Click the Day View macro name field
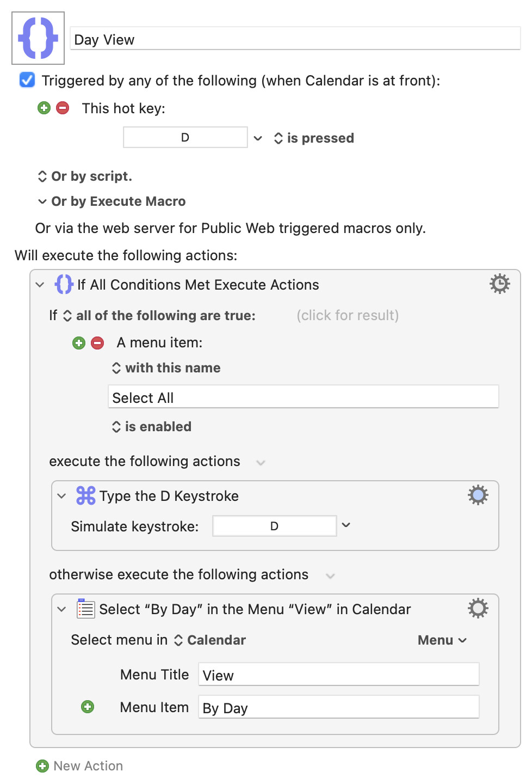This screenshot has height=784, width=532. click(x=295, y=39)
